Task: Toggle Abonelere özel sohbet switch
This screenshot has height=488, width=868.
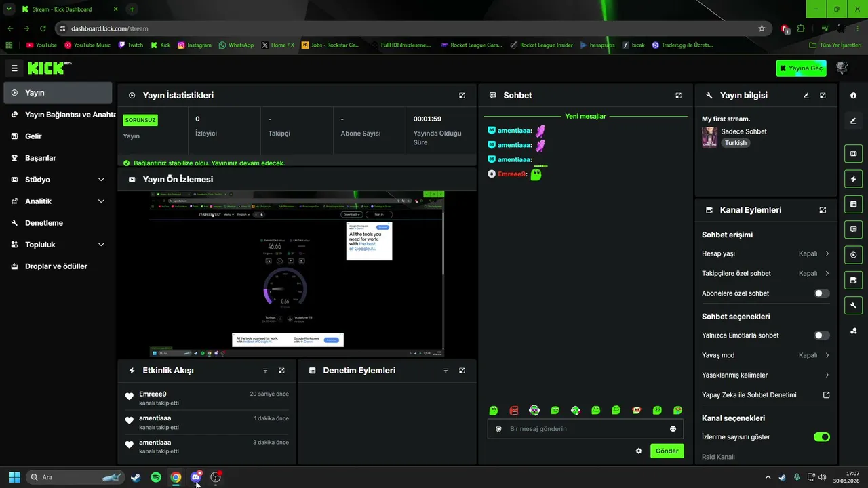Action: point(821,293)
